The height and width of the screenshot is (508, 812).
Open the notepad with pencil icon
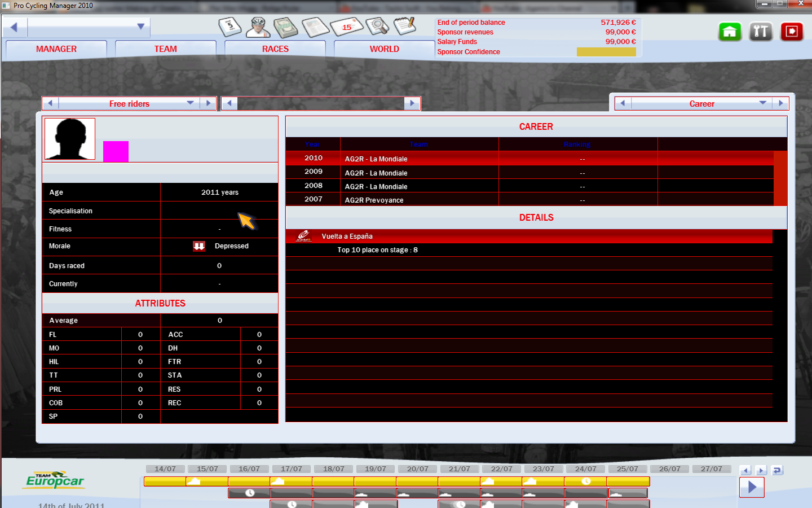coord(404,26)
